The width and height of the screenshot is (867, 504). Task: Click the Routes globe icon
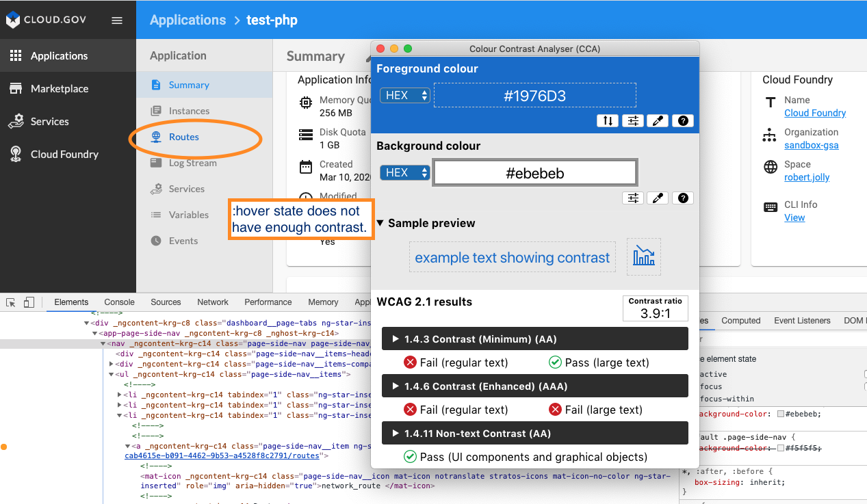(x=156, y=137)
